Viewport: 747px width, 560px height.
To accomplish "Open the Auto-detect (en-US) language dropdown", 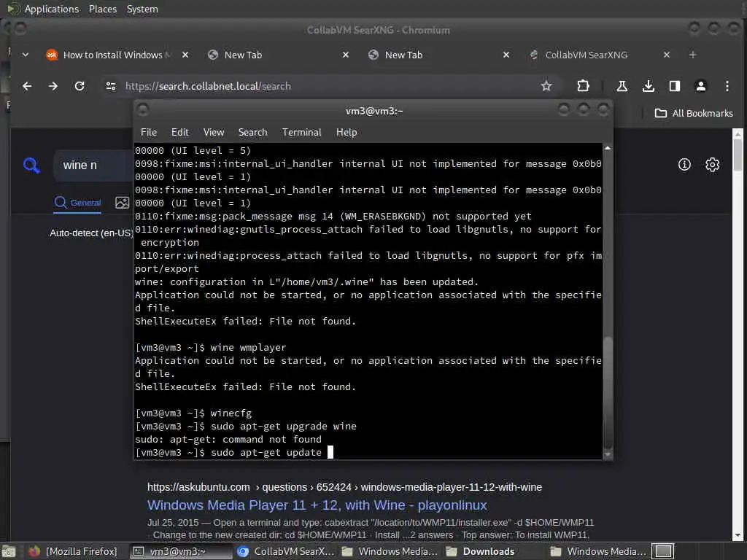I will [x=91, y=233].
